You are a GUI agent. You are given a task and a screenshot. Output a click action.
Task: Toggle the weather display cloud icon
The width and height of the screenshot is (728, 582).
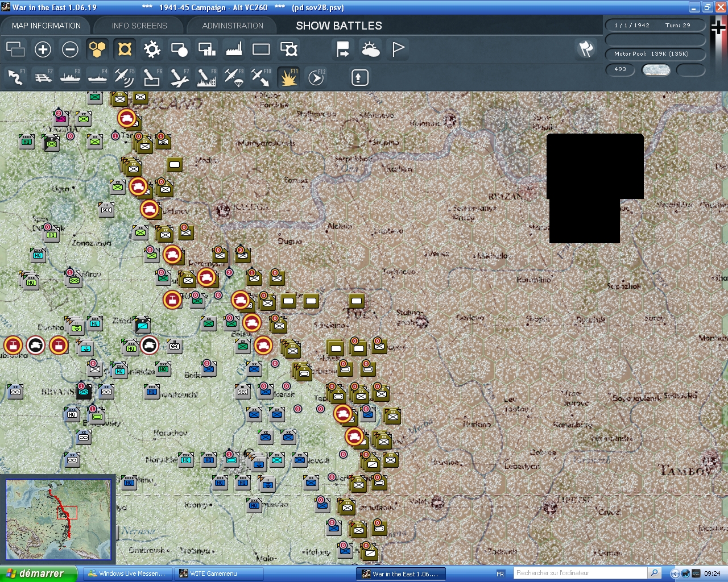(371, 49)
